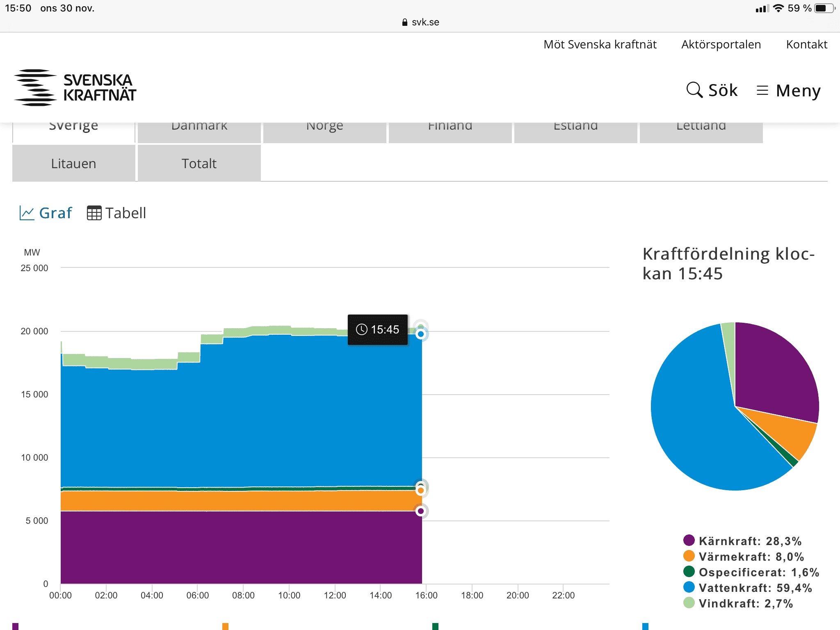The height and width of the screenshot is (630, 840).
Task: Tap the Wi-Fi status icon
Action: pyautogui.click(x=778, y=8)
